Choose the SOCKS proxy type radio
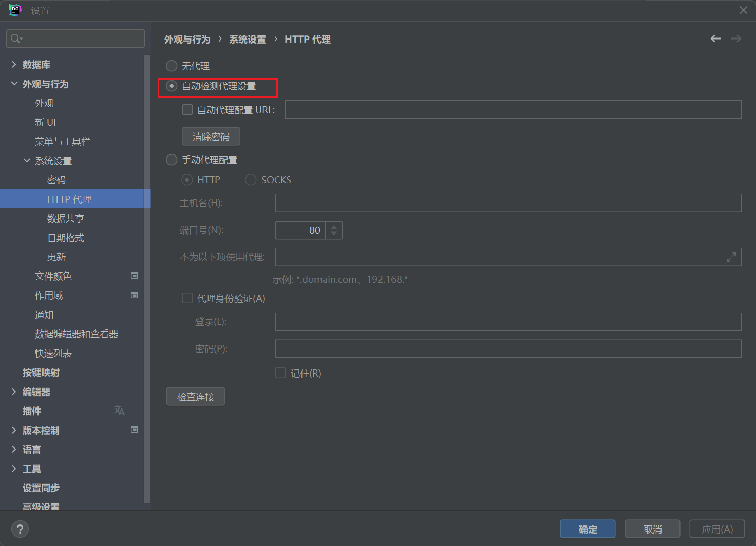 point(251,180)
